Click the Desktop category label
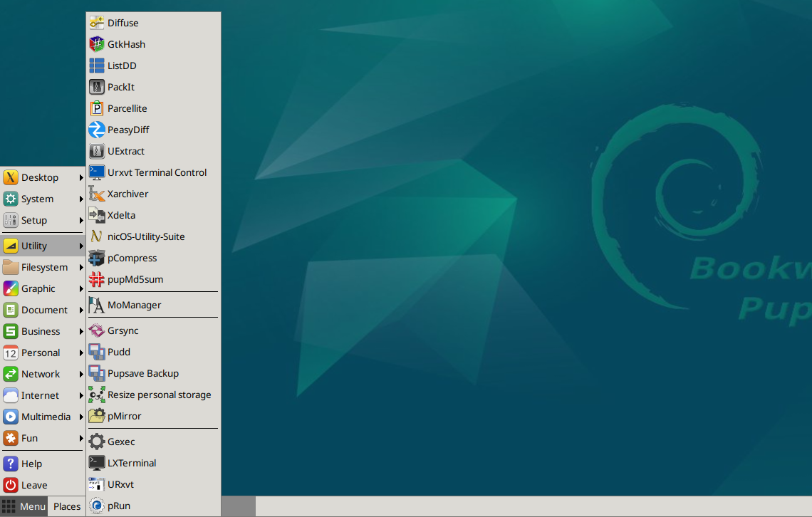 click(x=40, y=177)
